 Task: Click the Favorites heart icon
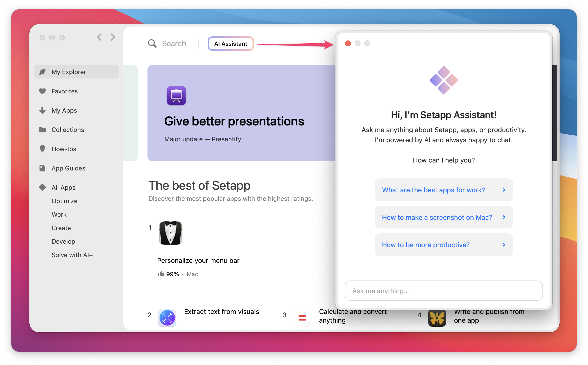(x=42, y=91)
